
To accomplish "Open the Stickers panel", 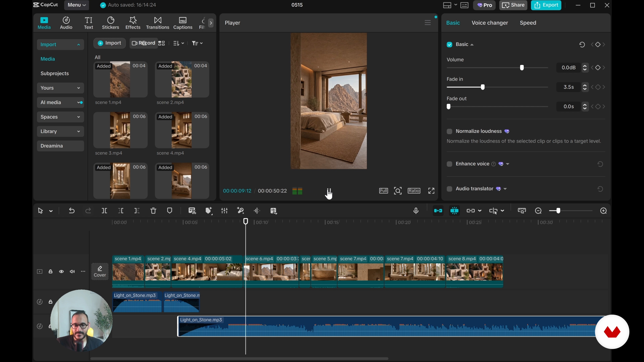I will pyautogui.click(x=111, y=23).
